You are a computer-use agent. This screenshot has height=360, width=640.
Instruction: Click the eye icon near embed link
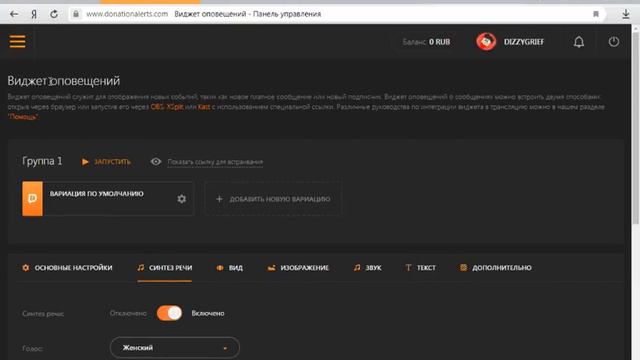[x=156, y=162]
